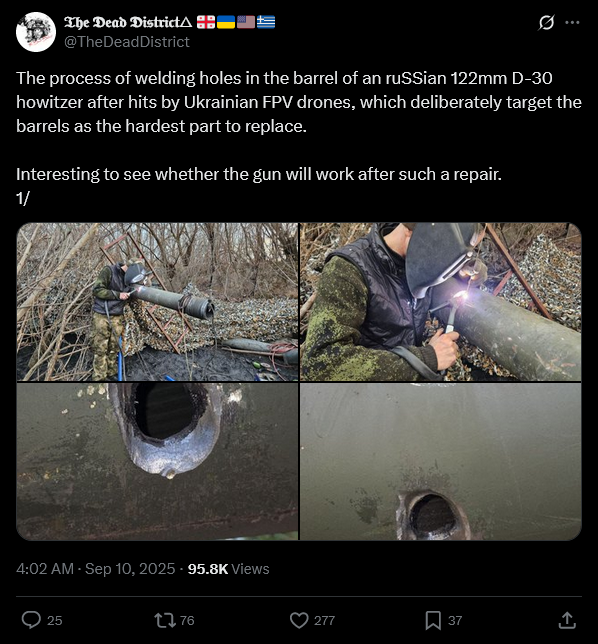Open the Grok explain icon
This screenshot has height=644, width=598.
coord(546,22)
